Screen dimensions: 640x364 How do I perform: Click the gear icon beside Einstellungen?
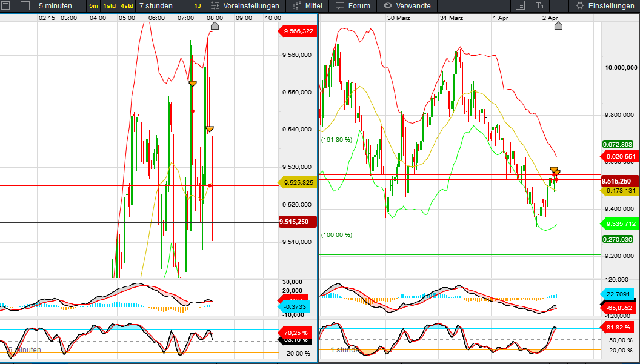coord(580,5)
